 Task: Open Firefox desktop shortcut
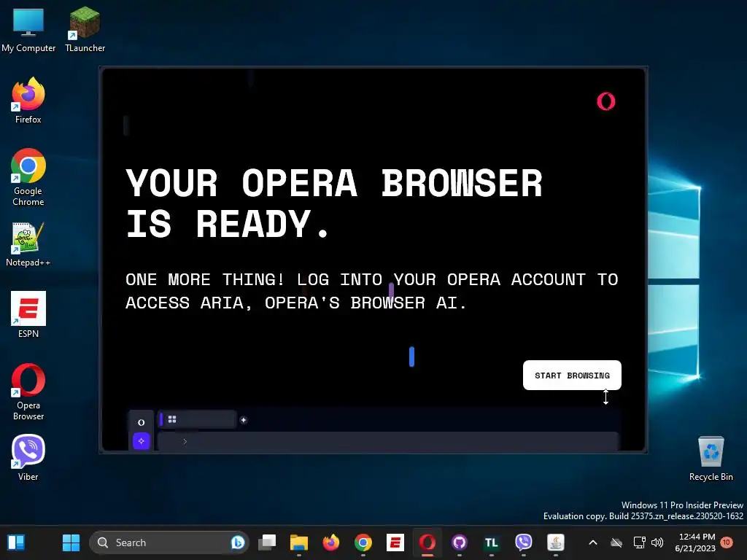pyautogui.click(x=28, y=101)
